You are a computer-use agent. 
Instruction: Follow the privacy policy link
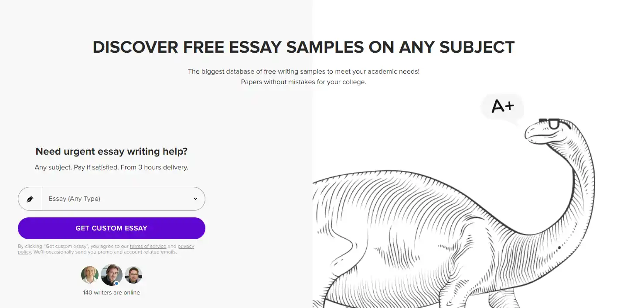[x=186, y=246]
